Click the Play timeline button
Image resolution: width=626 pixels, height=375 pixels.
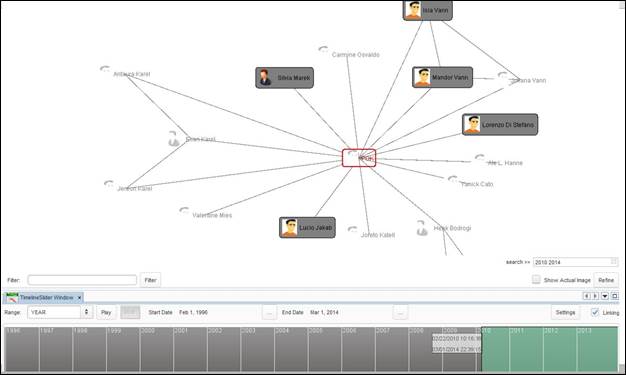click(106, 312)
